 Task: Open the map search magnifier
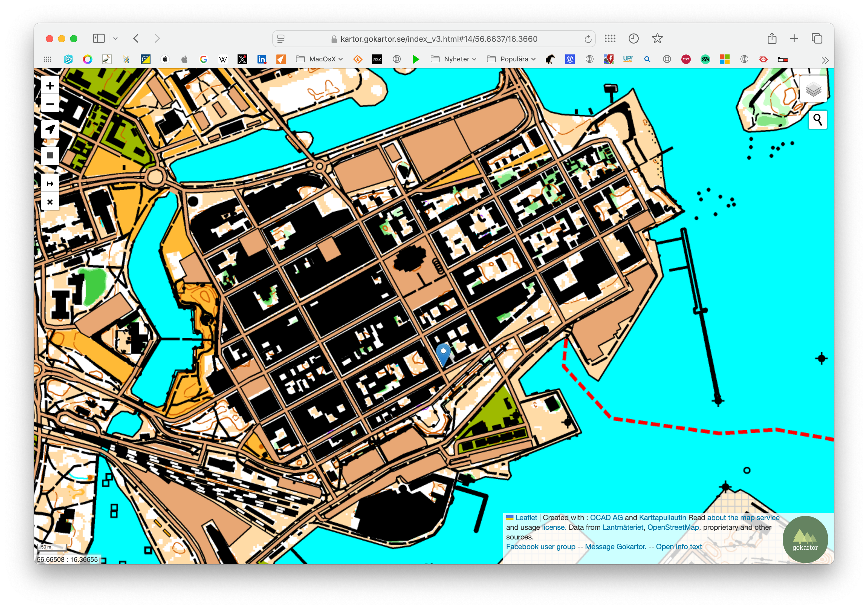(817, 120)
